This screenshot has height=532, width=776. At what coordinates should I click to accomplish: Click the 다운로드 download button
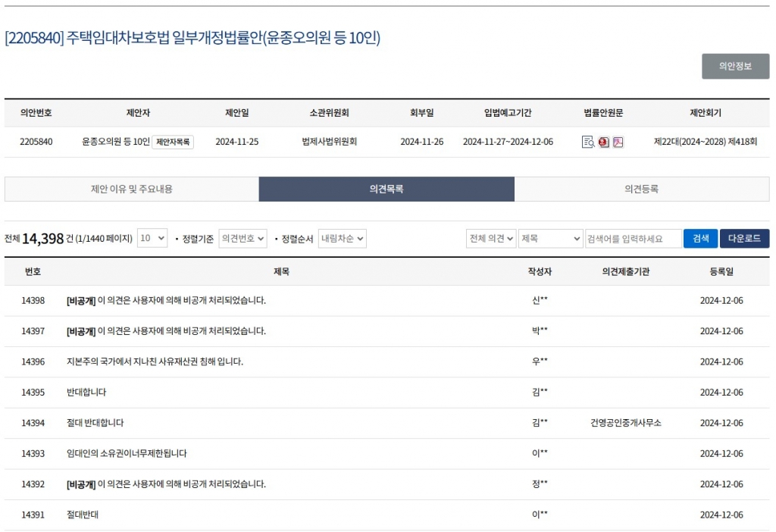pos(743,238)
